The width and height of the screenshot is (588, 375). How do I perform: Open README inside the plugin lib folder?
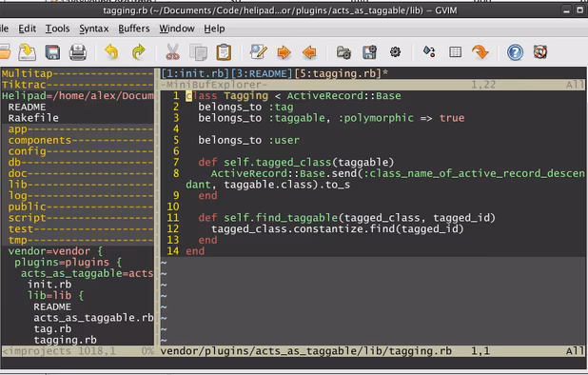click(52, 306)
